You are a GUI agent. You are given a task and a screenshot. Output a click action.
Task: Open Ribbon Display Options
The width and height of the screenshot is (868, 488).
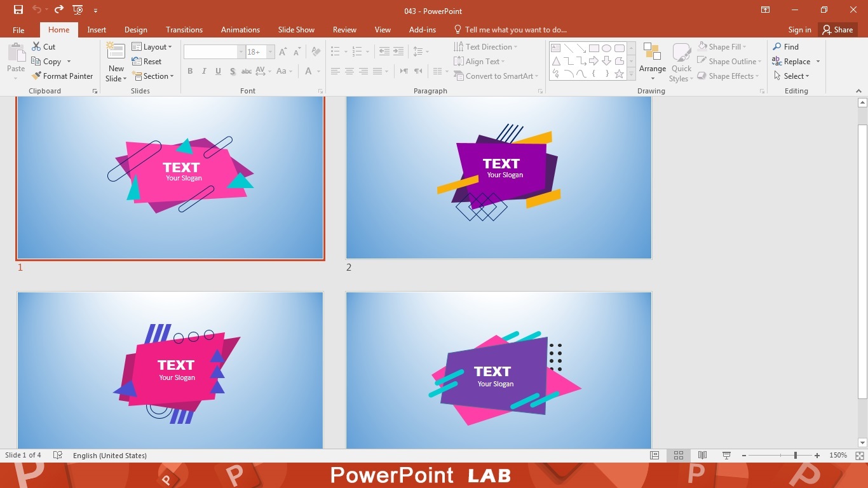[x=766, y=10]
